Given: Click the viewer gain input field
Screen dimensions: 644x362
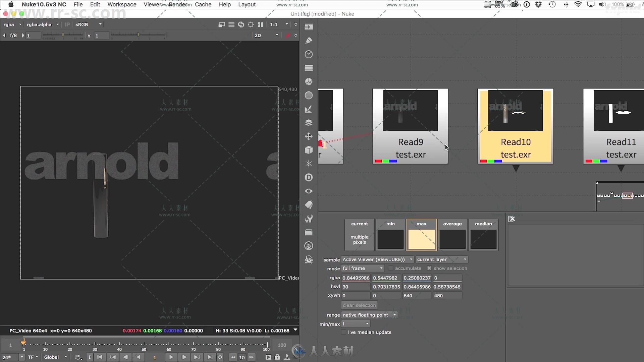Looking at the screenshot, I should pos(34,36).
